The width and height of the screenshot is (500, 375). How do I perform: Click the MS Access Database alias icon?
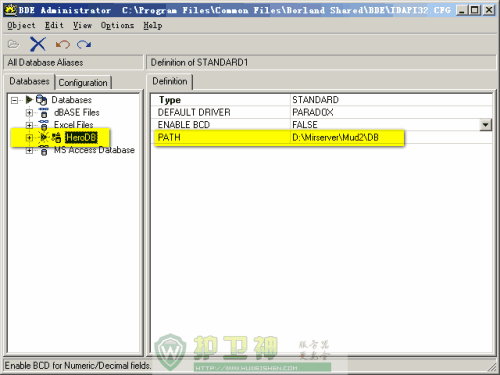click(x=44, y=150)
